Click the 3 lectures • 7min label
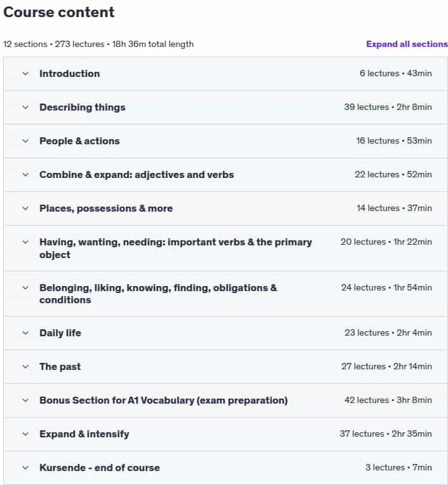Screen dimensions: 448x485 pyautogui.click(x=398, y=468)
